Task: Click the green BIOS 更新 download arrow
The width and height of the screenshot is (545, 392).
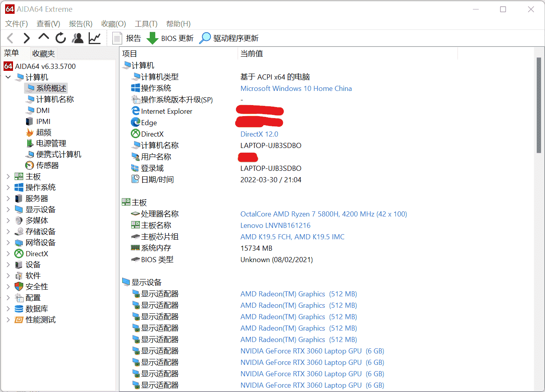Action: 152,38
